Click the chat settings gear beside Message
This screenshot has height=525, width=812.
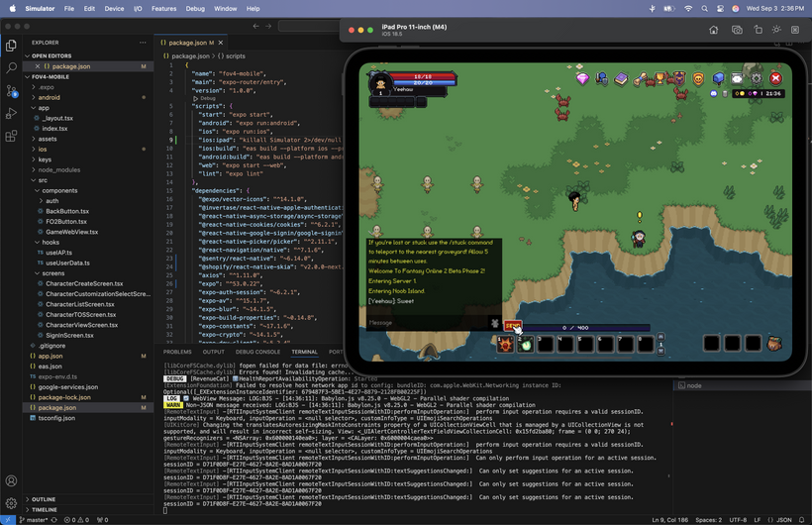coord(495,323)
